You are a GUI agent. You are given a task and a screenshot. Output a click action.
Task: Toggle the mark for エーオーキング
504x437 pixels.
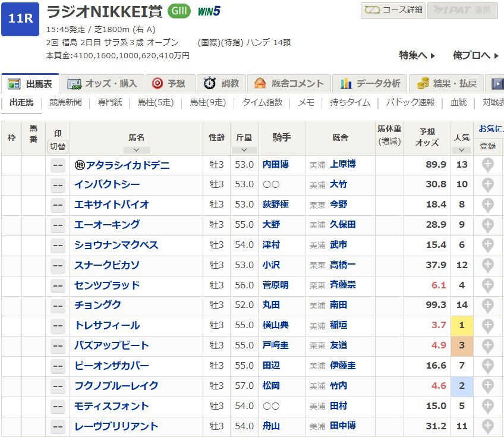(x=58, y=226)
